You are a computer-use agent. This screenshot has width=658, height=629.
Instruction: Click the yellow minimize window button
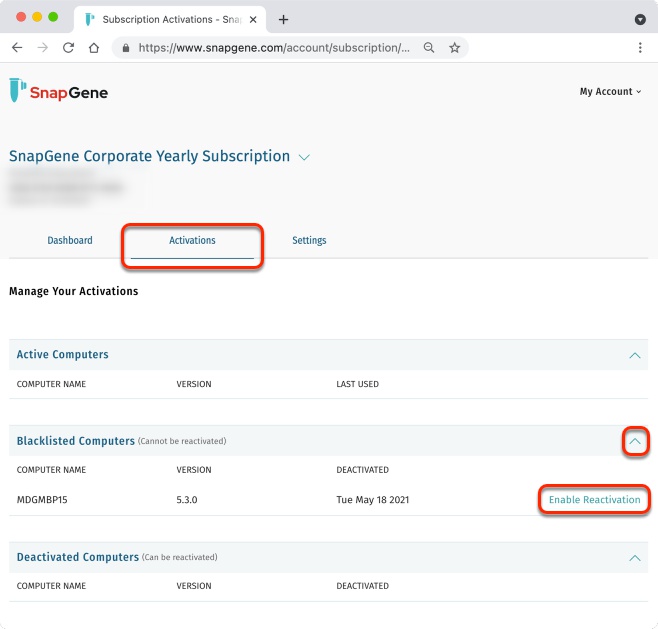tap(37, 17)
